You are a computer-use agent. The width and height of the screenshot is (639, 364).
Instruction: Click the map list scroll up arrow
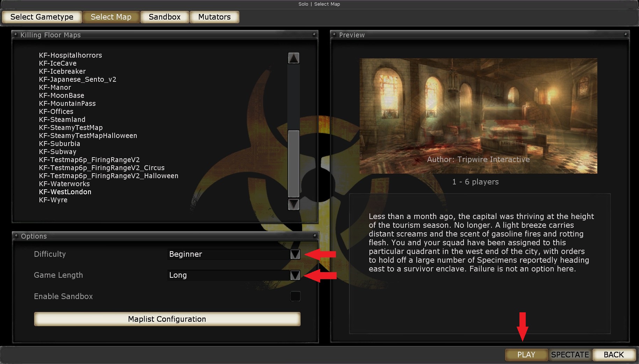pos(294,58)
